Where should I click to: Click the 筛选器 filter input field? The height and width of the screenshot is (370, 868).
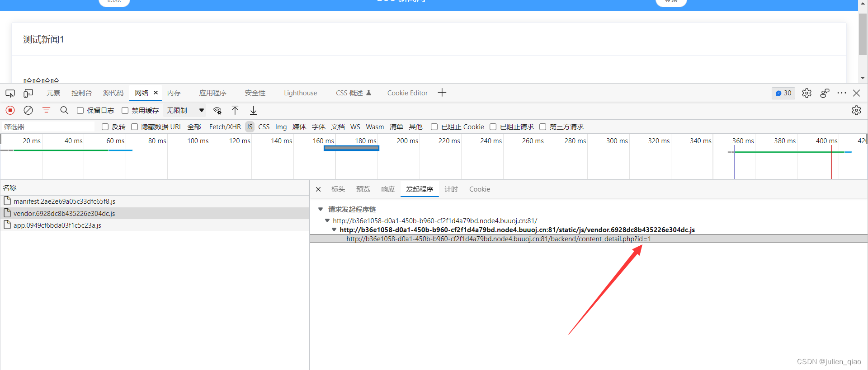(47, 127)
